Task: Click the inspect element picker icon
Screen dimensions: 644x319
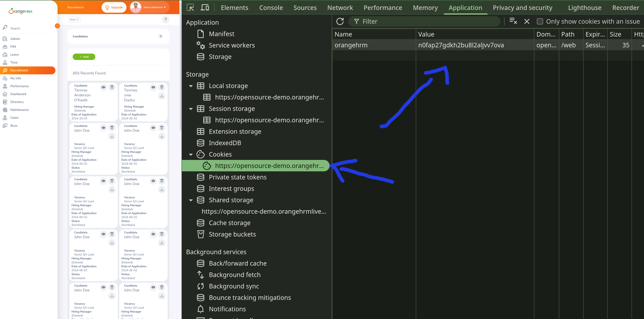Action: coord(190,7)
